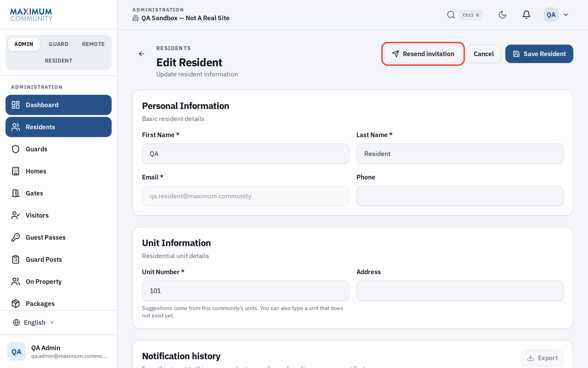Image resolution: width=588 pixels, height=368 pixels.
Task: Open Packages page label
Action: pos(40,304)
